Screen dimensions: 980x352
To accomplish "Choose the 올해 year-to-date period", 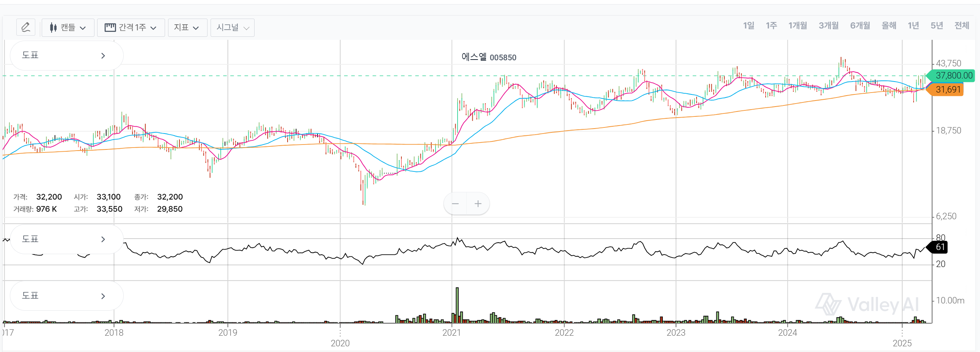I will tap(889, 25).
